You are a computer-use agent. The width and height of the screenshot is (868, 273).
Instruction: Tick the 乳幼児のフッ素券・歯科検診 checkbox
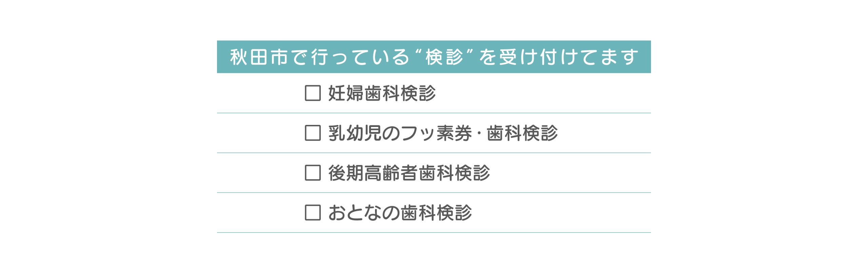[x=313, y=133]
